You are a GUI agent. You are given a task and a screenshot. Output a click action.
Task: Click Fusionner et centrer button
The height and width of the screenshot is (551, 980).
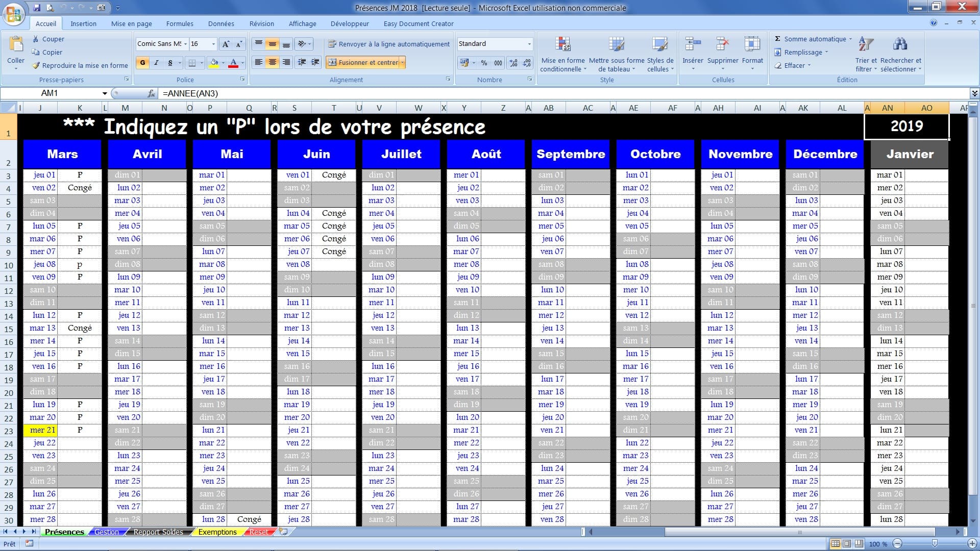click(x=363, y=62)
